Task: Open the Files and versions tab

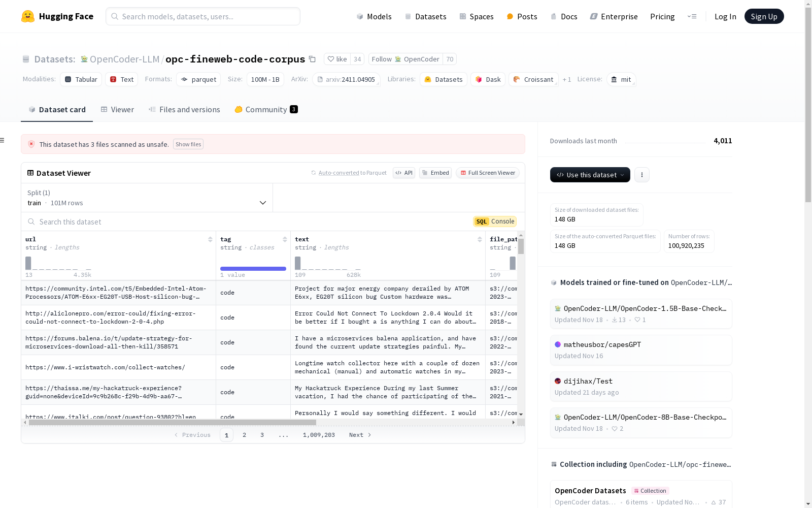Action: 184,110
